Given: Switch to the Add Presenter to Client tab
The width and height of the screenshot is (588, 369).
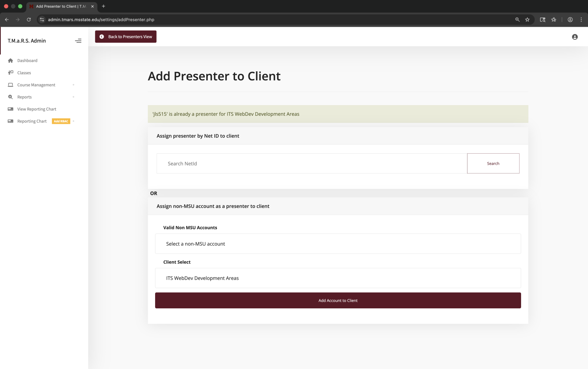Looking at the screenshot, I should coord(61,6).
